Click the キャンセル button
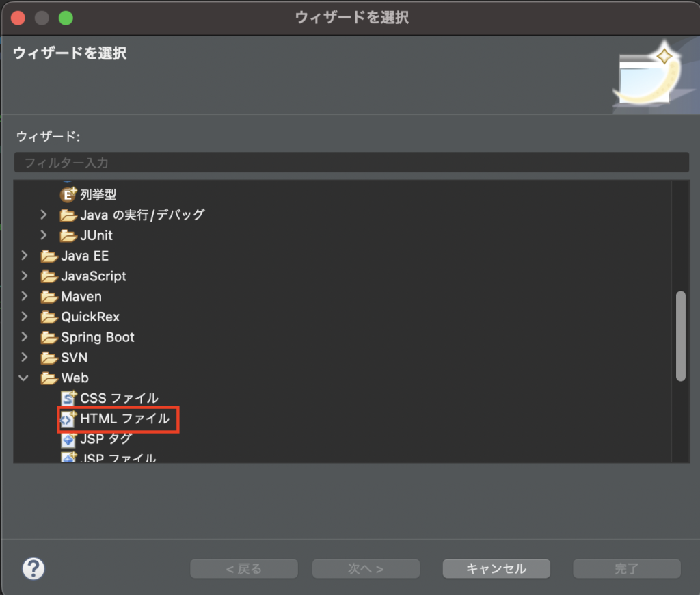 [x=496, y=568]
